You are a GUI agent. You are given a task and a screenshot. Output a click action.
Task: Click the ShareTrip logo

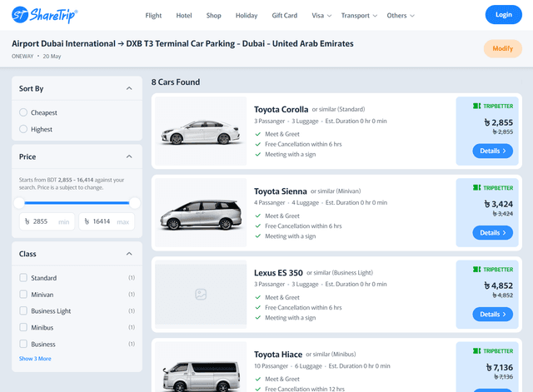coord(44,15)
